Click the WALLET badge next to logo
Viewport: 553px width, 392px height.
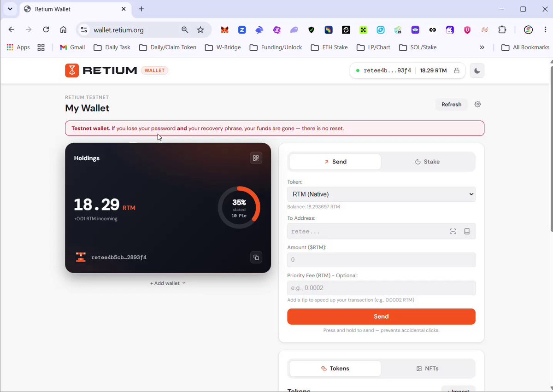[154, 70]
